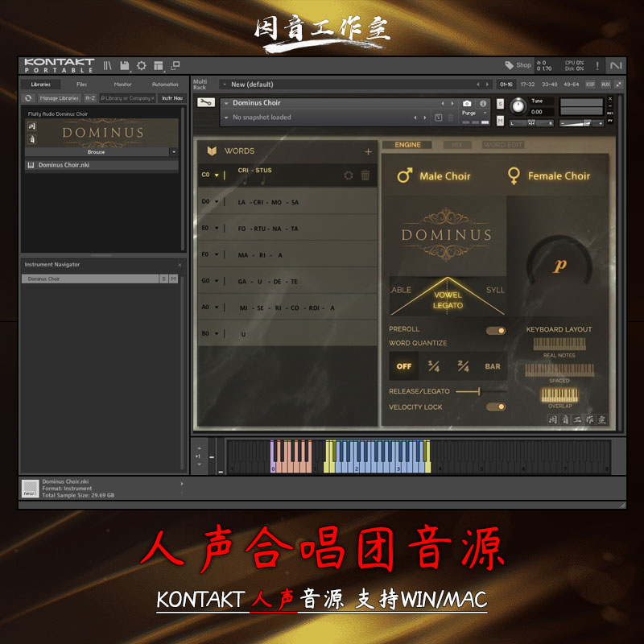Open the Dominus instruments icon
The width and height of the screenshot is (644, 644).
pos(31,126)
